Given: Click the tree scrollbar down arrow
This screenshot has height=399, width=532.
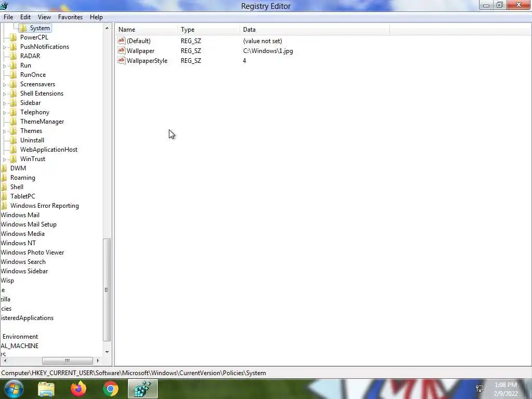Looking at the screenshot, I should tap(107, 352).
